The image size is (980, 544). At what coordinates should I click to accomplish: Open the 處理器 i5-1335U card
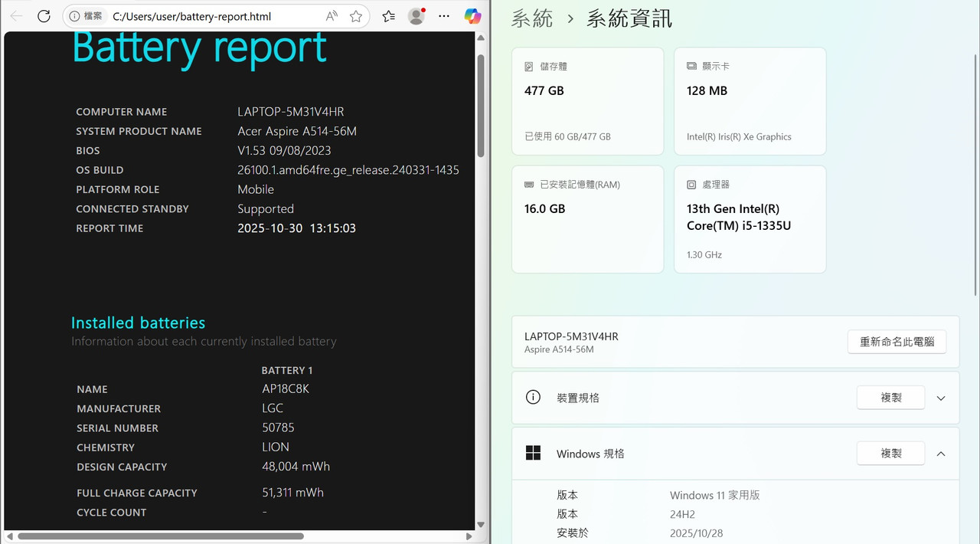(750, 219)
